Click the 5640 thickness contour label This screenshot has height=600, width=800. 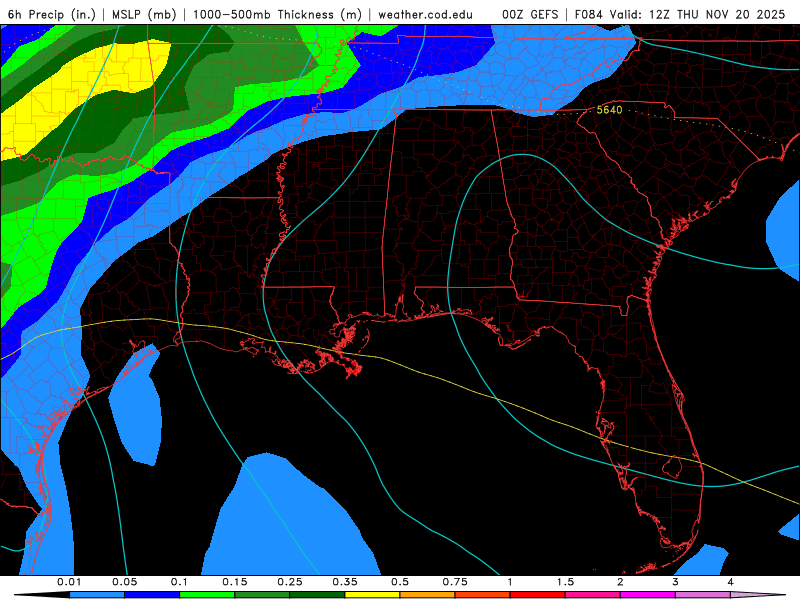tap(609, 110)
